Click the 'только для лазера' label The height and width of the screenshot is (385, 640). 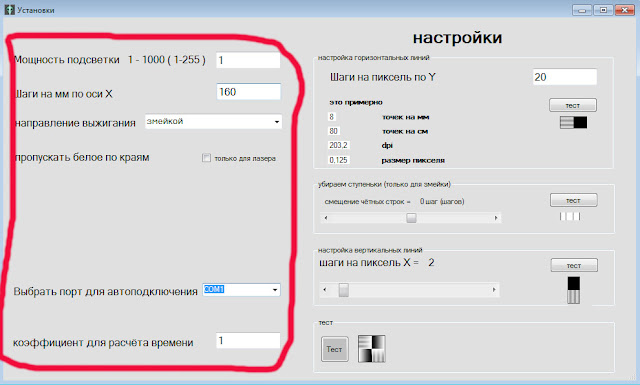pyautogui.click(x=245, y=158)
